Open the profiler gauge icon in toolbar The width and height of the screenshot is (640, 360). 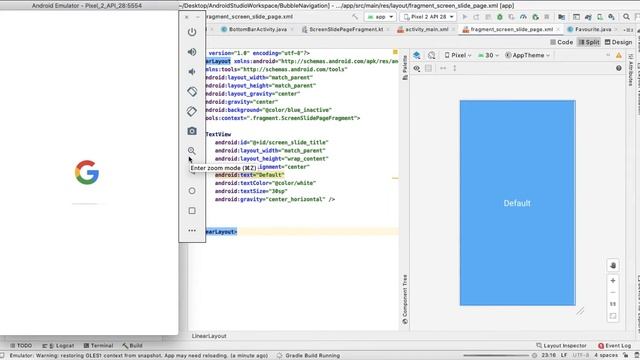523,17
